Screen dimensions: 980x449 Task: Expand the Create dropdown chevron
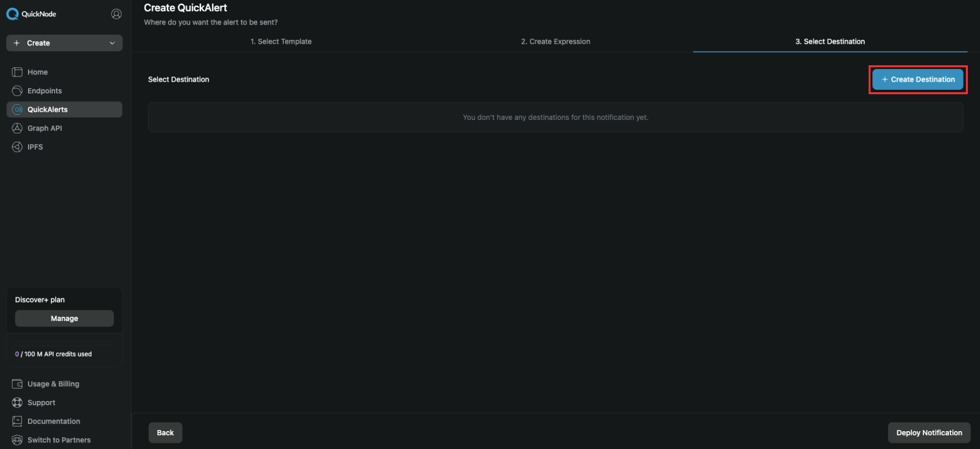112,43
